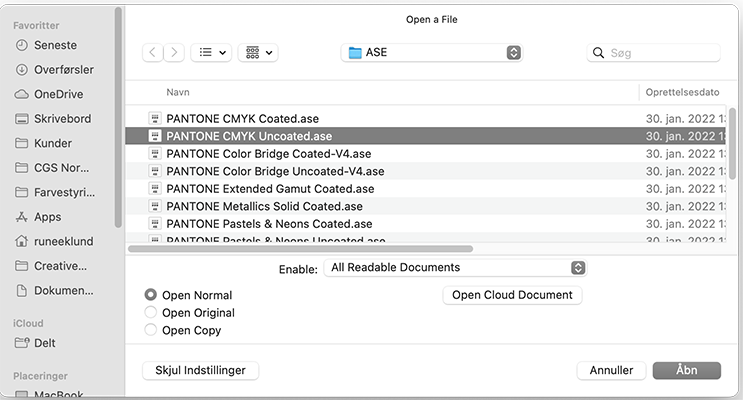Screen dimensions: 743x400
Task: Open iCloud Delt shared folder
Action: point(35,343)
